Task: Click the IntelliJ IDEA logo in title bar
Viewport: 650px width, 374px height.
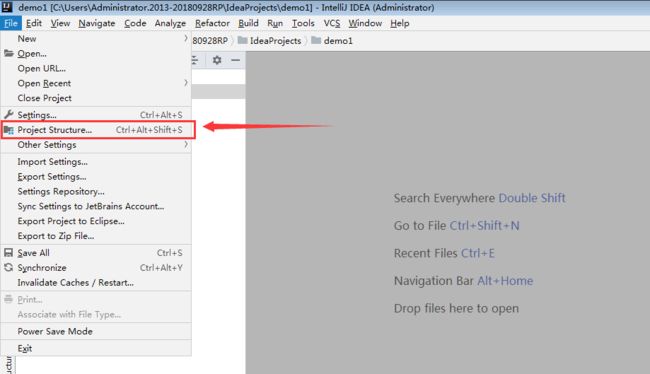Action: click(7, 7)
